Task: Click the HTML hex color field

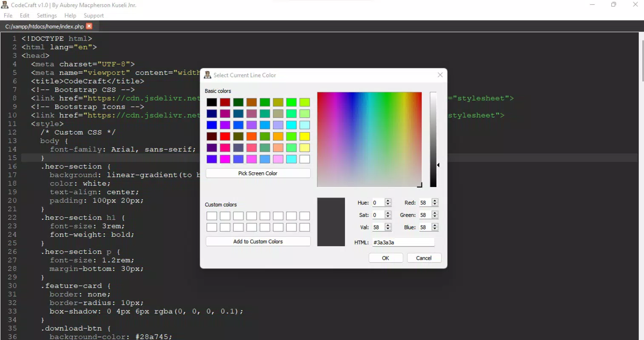Action: coord(403,242)
